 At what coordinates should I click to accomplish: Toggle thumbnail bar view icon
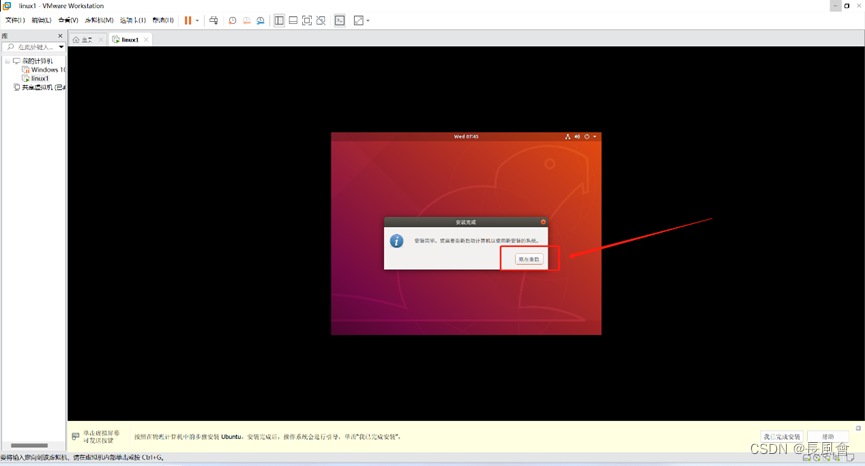point(293,20)
